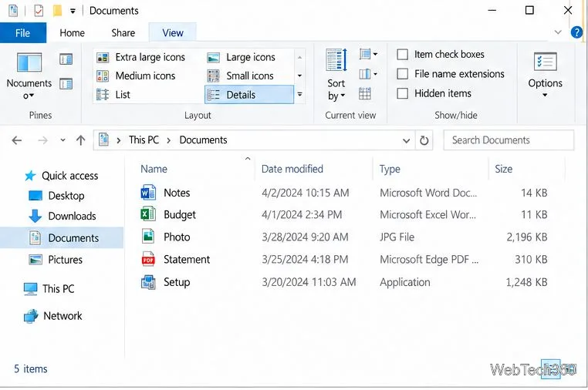Screen dimensions: 588x390
Task: Go forward with the right arrow
Action: click(x=42, y=140)
